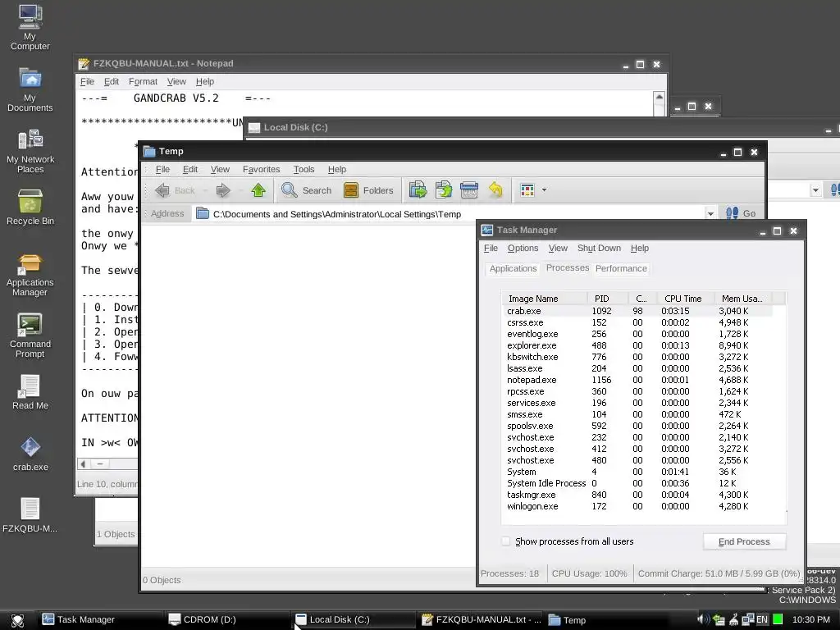Open My Network Places desktop icon
Viewport: 840px width, 630px height.
click(x=30, y=151)
